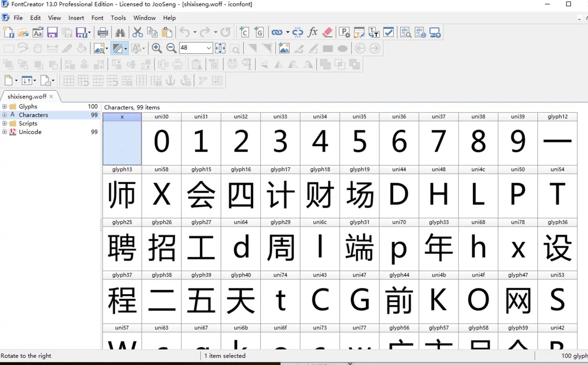Click the Zoom In magnifier icon
588x365 pixels.
157,48
